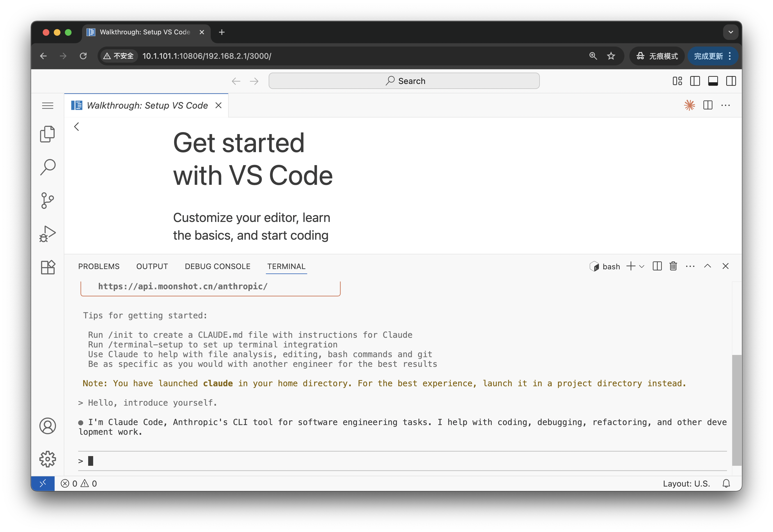
Task: Open the hamburger application menu
Action: [47, 106]
